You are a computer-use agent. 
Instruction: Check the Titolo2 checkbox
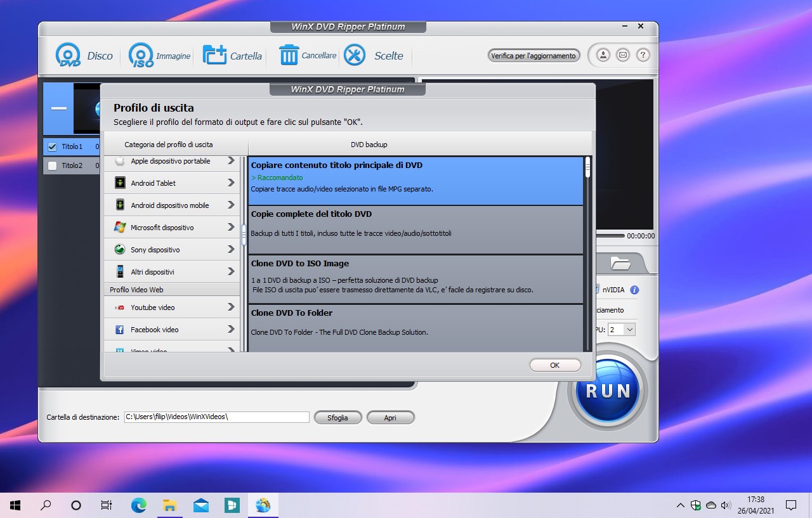click(x=53, y=165)
